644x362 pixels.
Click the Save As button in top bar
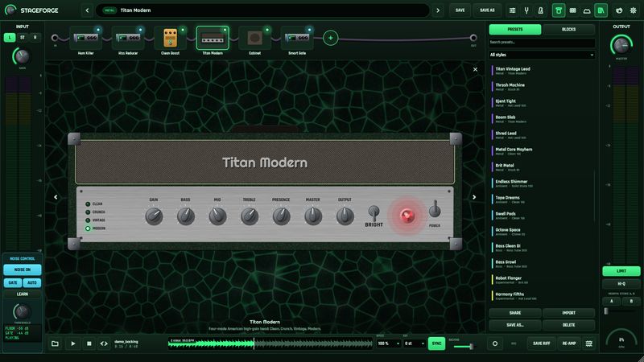tap(487, 10)
